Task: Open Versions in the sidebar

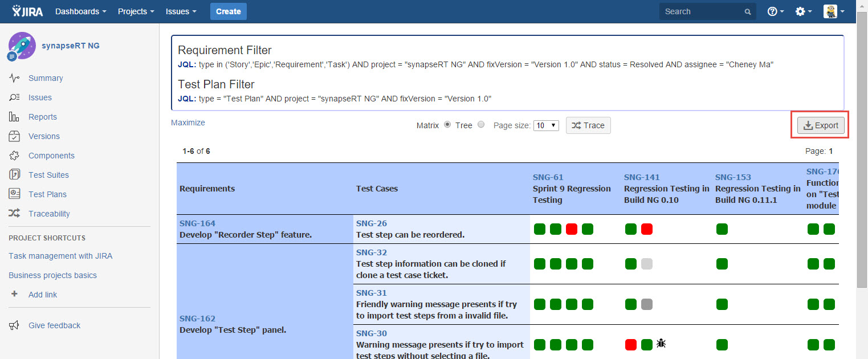Action: pos(44,136)
